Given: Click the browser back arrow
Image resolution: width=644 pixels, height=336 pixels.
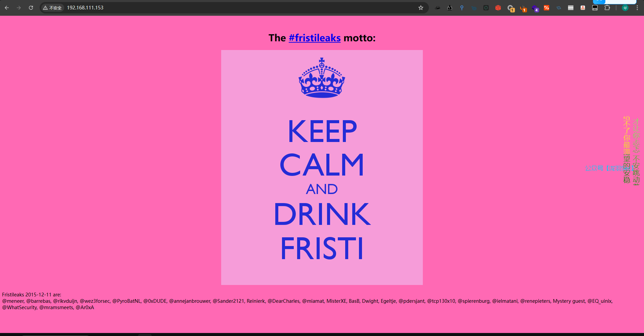Looking at the screenshot, I should (x=7, y=8).
